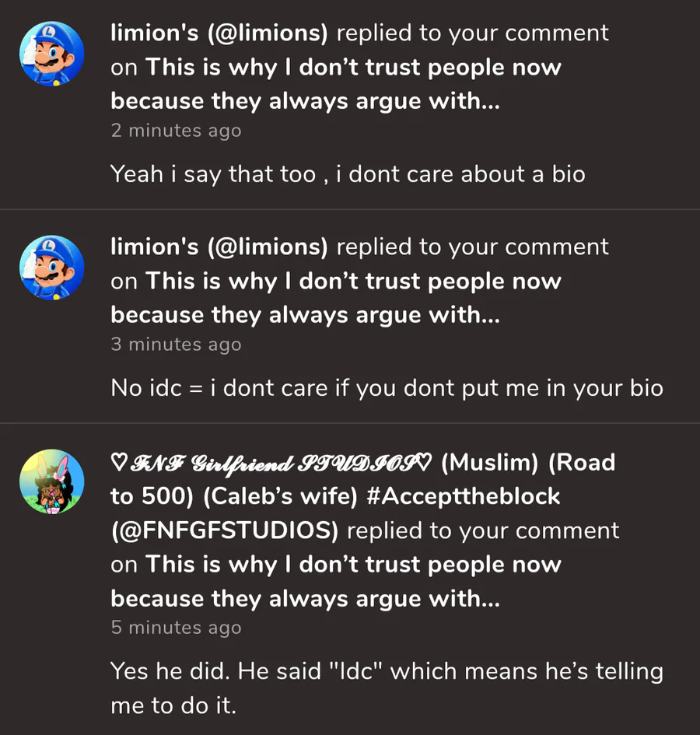Tap the FNF Girlfriend STUDIOS profile picture
The width and height of the screenshot is (700, 735).
pos(51,481)
